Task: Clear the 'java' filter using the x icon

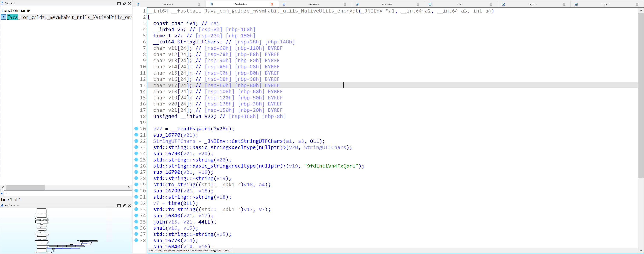Action: (x=2, y=193)
